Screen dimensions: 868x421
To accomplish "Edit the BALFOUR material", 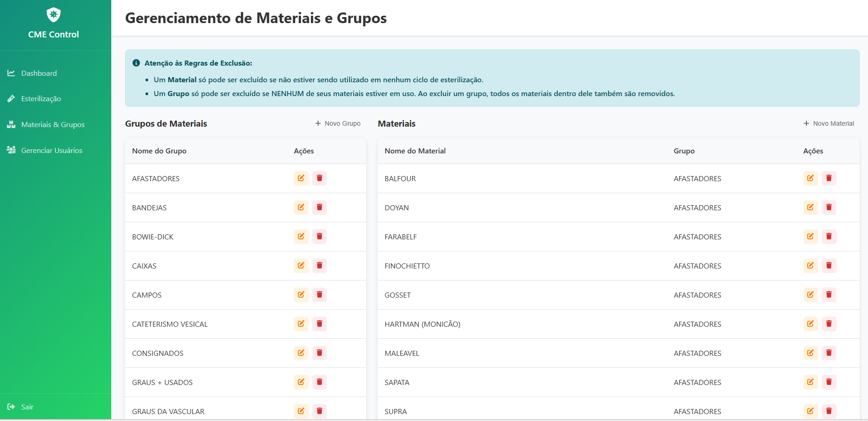I will point(810,178).
